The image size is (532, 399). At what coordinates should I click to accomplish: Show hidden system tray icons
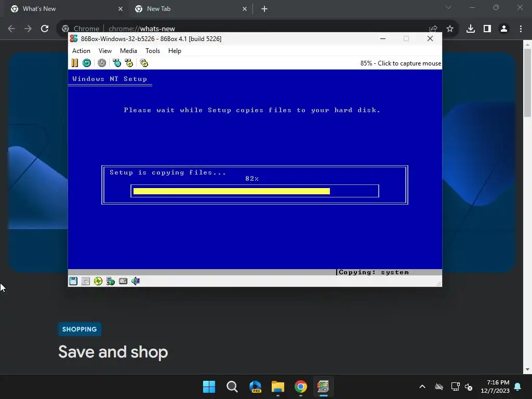point(422,387)
